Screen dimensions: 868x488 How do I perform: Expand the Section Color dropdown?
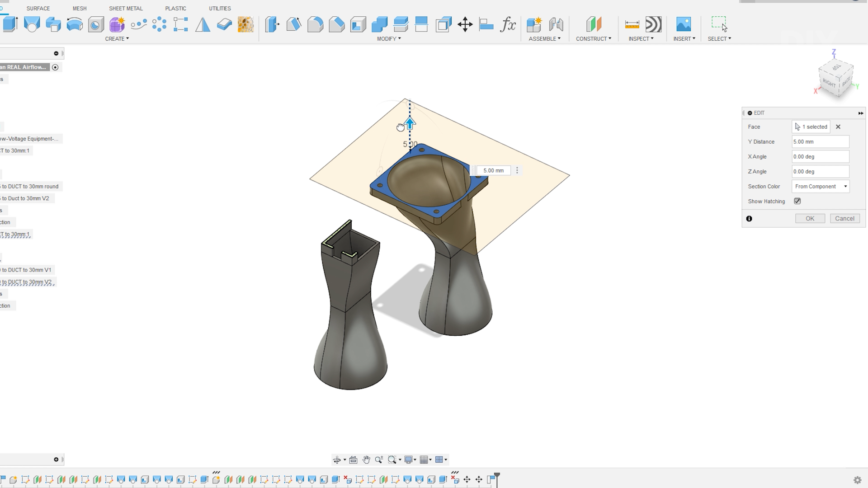846,186
